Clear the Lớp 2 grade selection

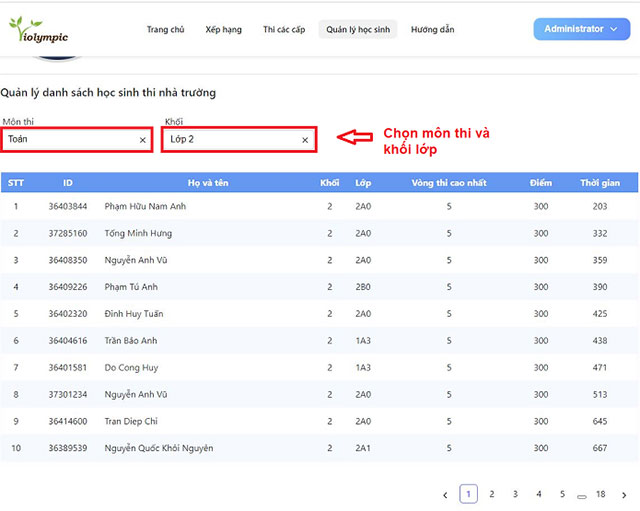pos(305,140)
